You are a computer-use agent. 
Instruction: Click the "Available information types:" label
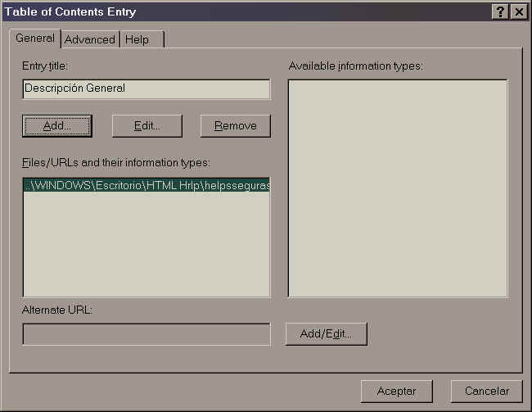tap(354, 66)
